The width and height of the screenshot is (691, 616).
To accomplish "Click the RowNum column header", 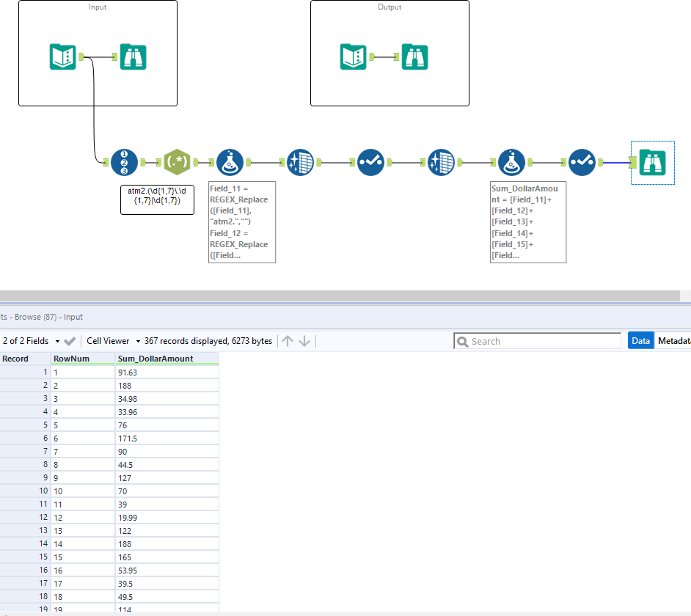I will pos(70,359).
